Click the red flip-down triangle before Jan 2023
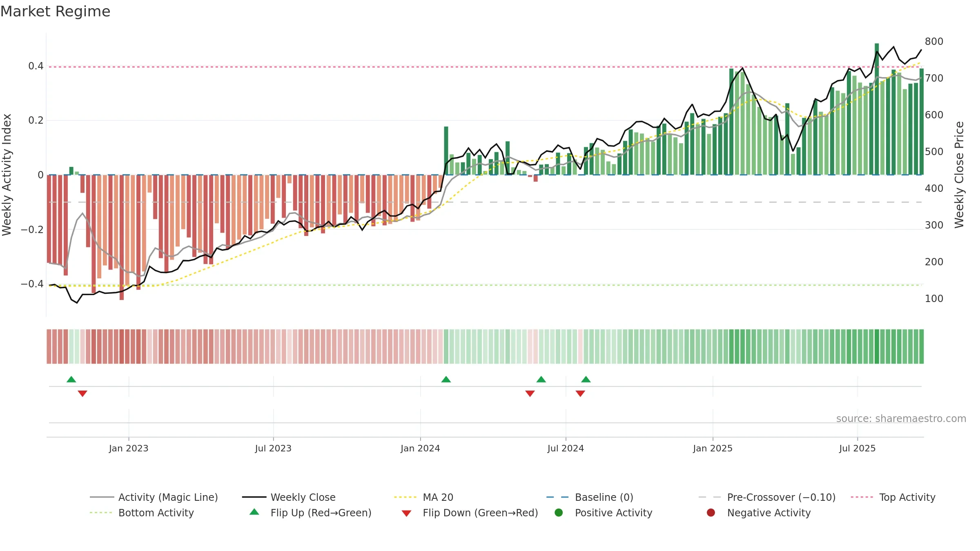This screenshot has height=551, width=980. (82, 393)
